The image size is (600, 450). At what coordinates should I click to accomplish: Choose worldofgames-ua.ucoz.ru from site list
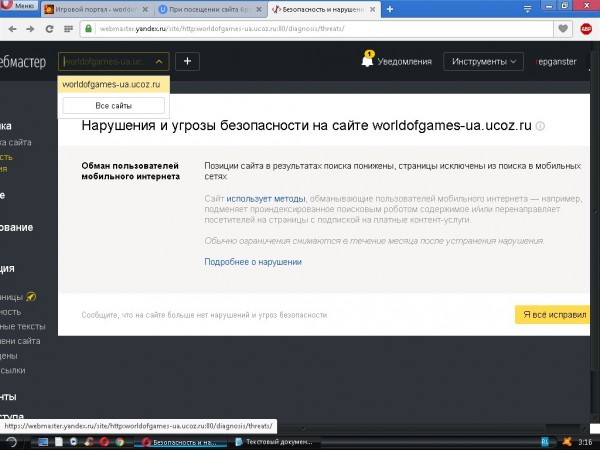click(x=114, y=84)
